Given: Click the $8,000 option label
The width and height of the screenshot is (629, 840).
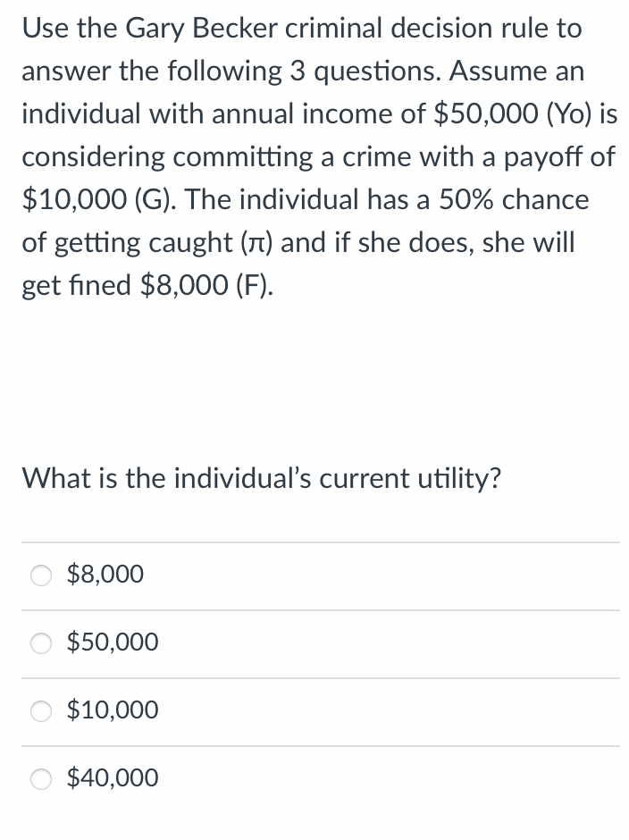Looking at the screenshot, I should (x=105, y=575).
